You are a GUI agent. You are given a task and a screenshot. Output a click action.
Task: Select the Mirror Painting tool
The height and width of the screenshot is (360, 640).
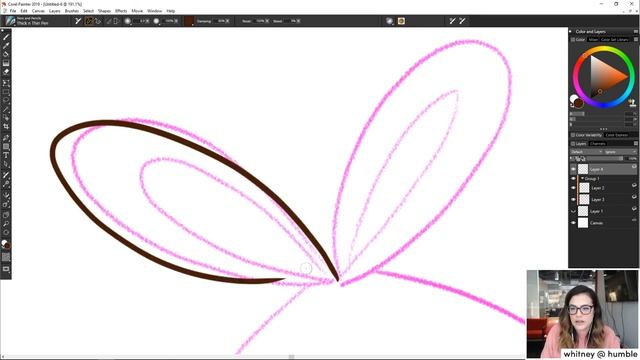click(x=6, y=195)
